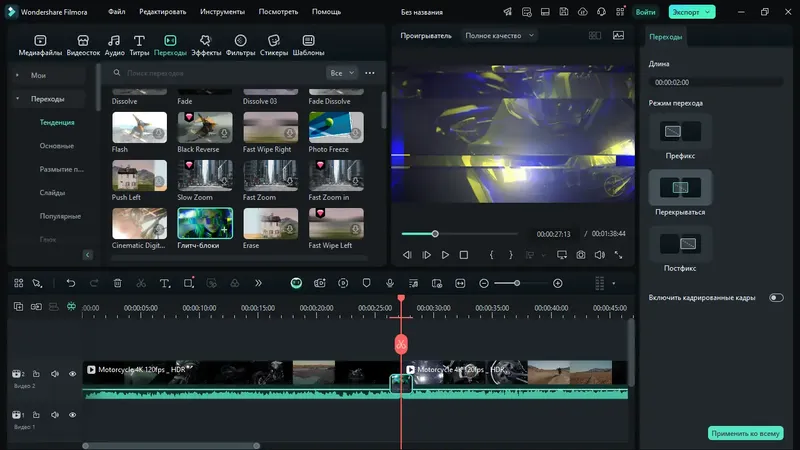Open the Эффекты tab
The image size is (800, 450).
pyautogui.click(x=207, y=44)
